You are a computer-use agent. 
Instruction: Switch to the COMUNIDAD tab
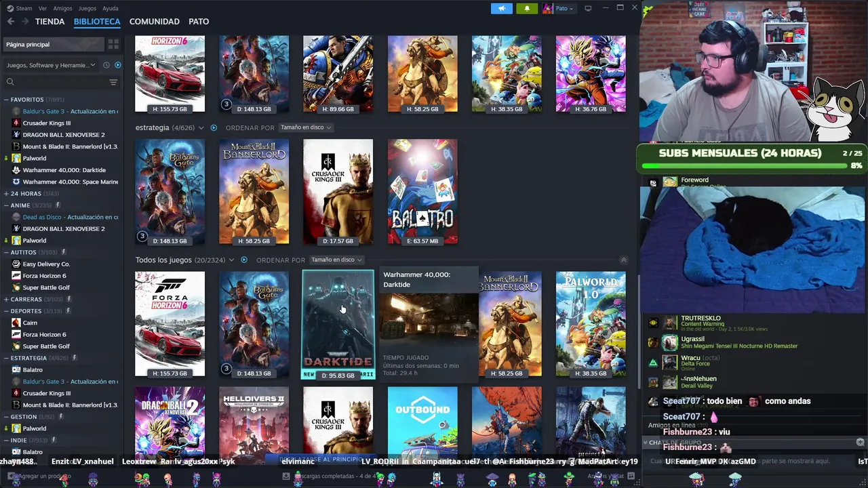pos(155,22)
